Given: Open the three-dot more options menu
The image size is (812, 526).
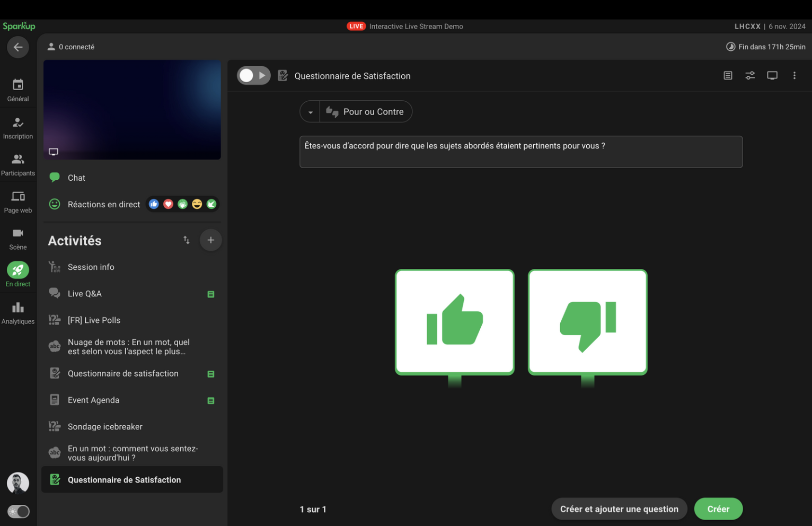Looking at the screenshot, I should coord(794,76).
